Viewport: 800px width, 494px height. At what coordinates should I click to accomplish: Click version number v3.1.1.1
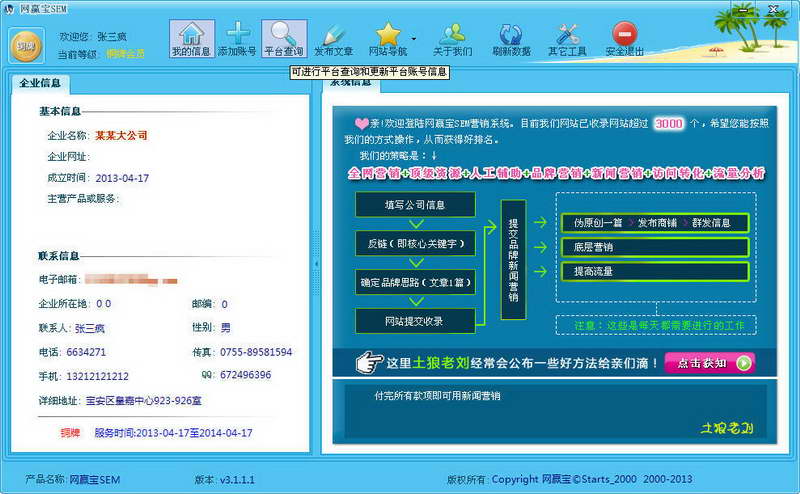tap(237, 480)
